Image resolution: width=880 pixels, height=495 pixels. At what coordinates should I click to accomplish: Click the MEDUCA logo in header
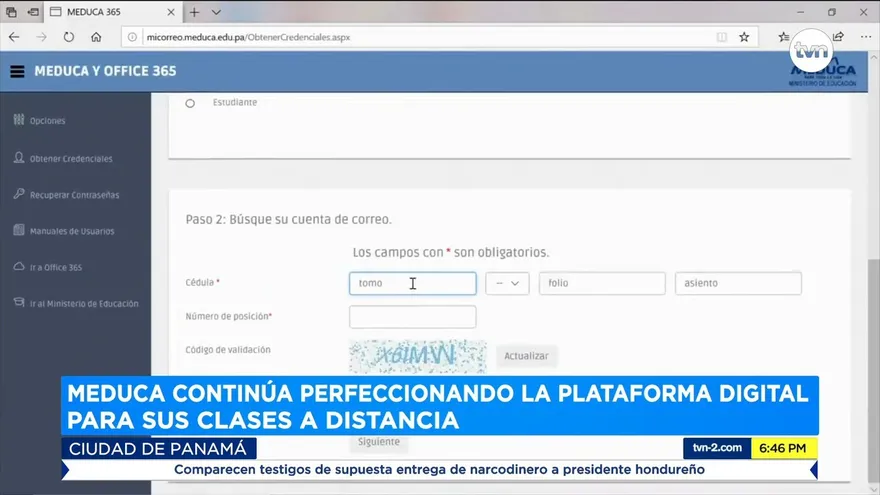coord(823,71)
